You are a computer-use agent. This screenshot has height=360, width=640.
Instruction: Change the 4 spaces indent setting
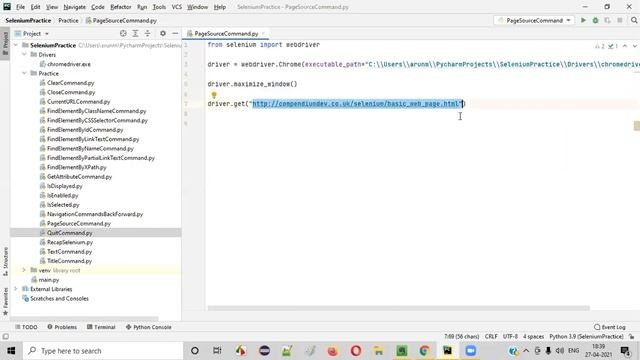click(x=533, y=337)
